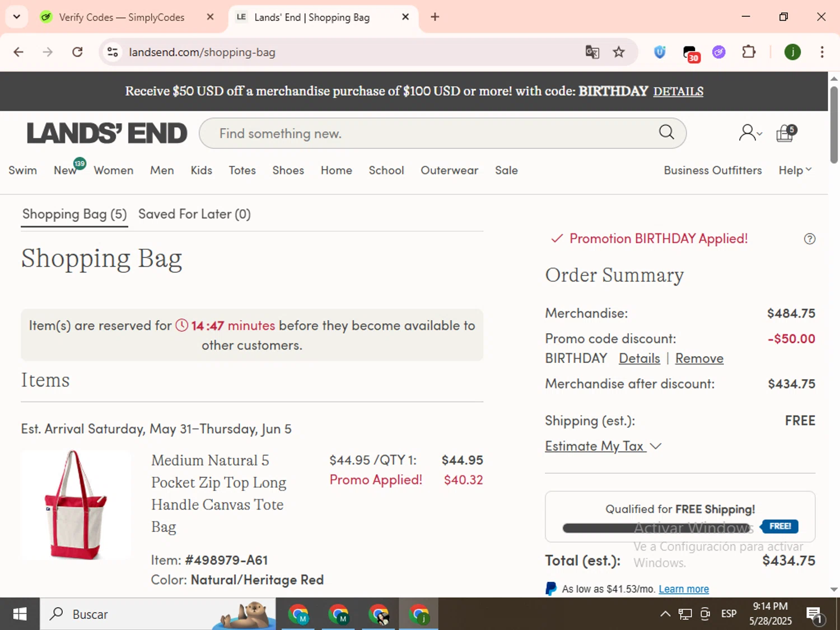Open the Bitwarden shield extension
The height and width of the screenshot is (630, 840).
pyautogui.click(x=660, y=52)
